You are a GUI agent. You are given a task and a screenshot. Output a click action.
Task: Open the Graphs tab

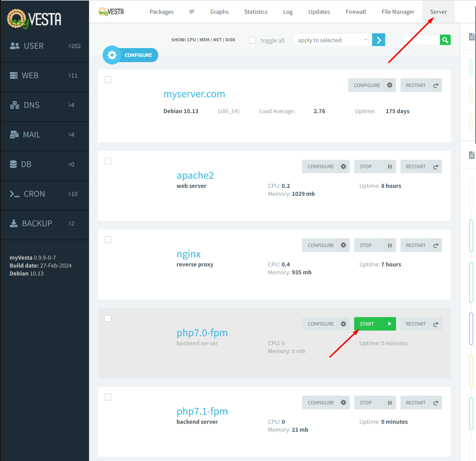tap(219, 12)
